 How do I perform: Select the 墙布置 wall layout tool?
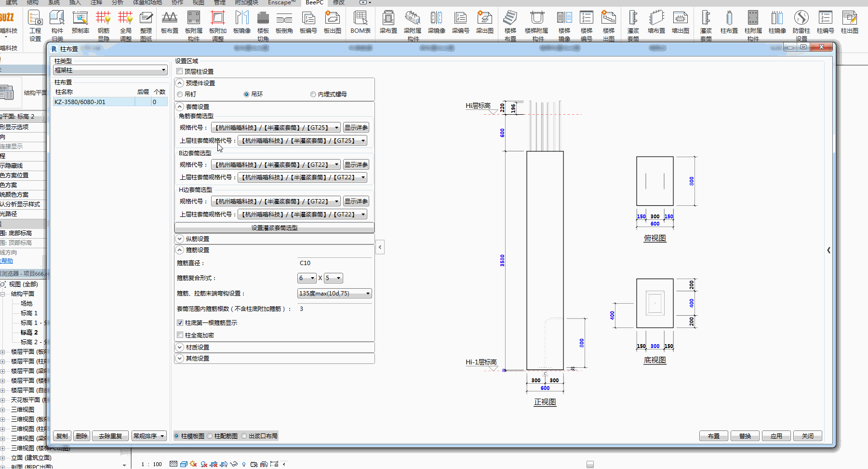(x=656, y=22)
